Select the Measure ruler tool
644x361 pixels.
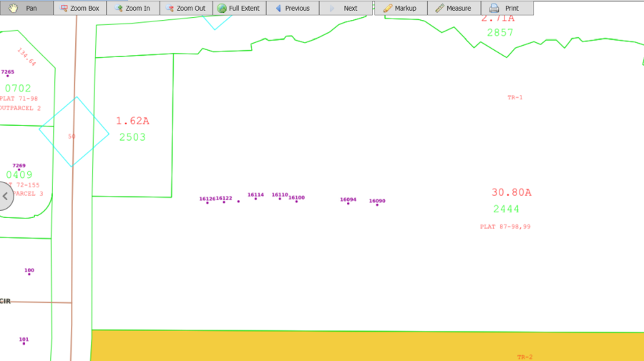(x=454, y=8)
